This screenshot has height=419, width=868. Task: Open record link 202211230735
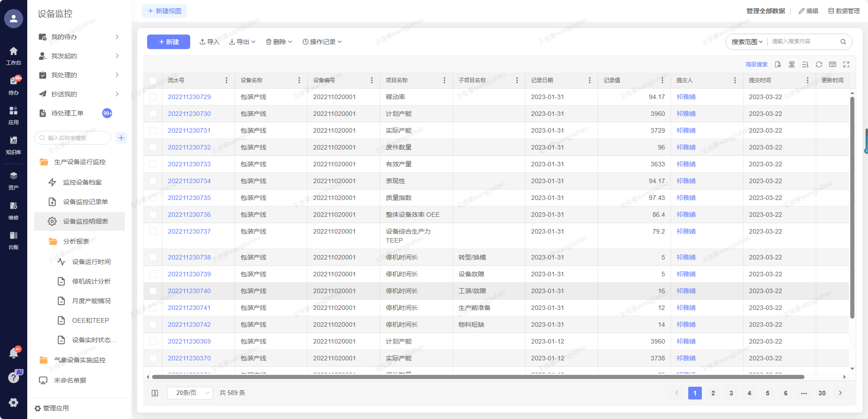click(189, 198)
